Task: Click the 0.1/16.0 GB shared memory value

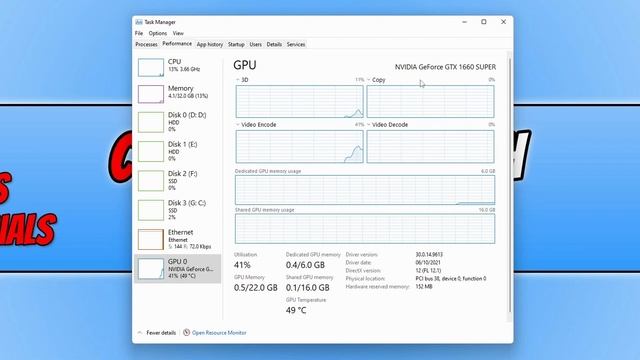Action: 307,288
